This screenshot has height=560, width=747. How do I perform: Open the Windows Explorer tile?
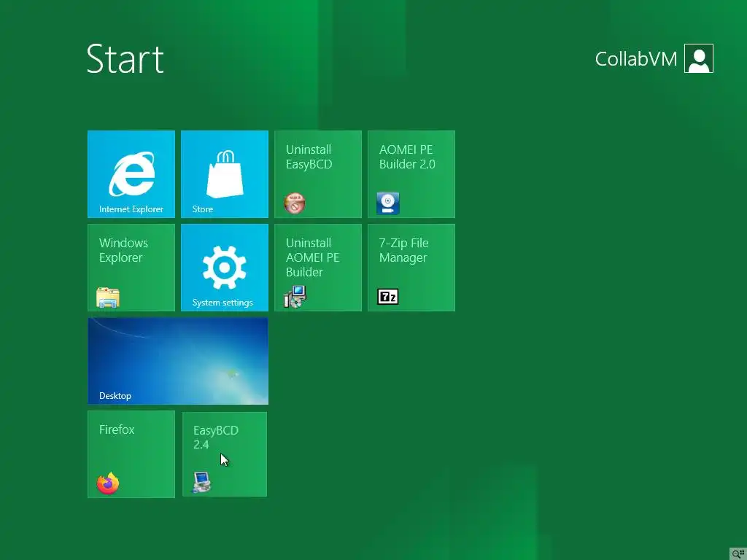point(131,268)
